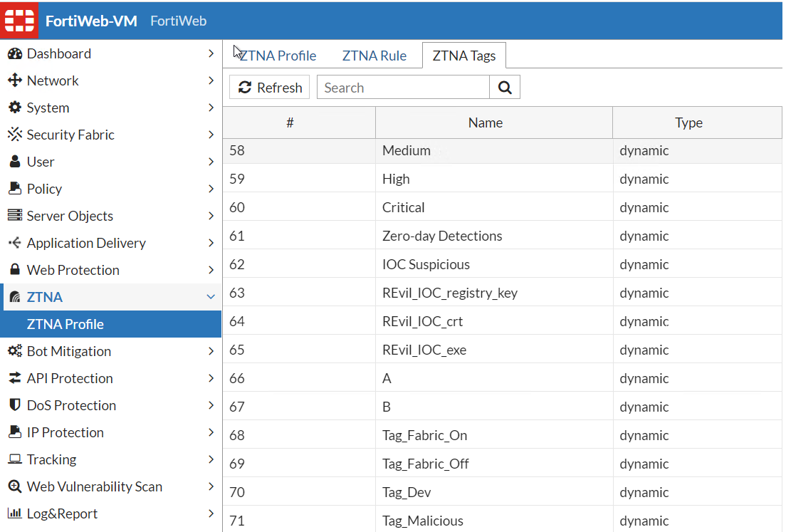Click the search magnifier icon
This screenshot has height=532, width=786.
coord(505,88)
